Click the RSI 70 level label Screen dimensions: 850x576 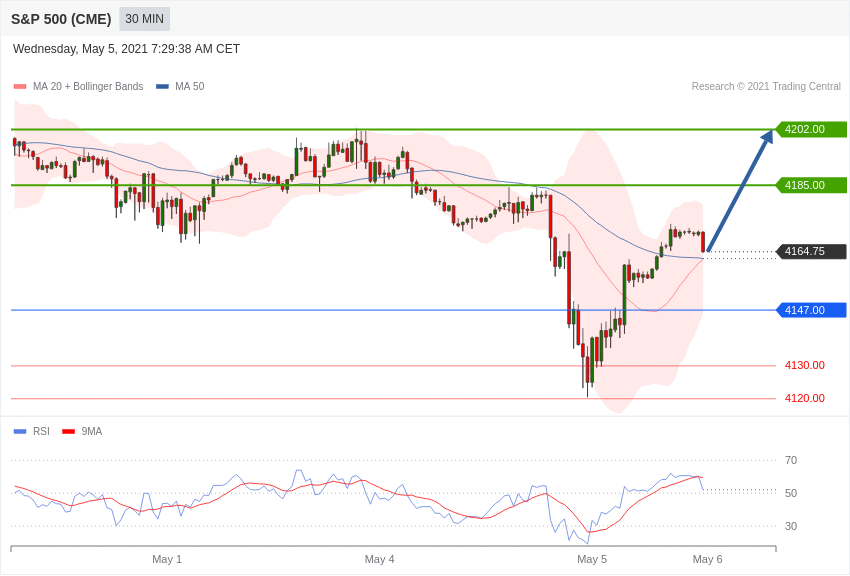(x=791, y=461)
